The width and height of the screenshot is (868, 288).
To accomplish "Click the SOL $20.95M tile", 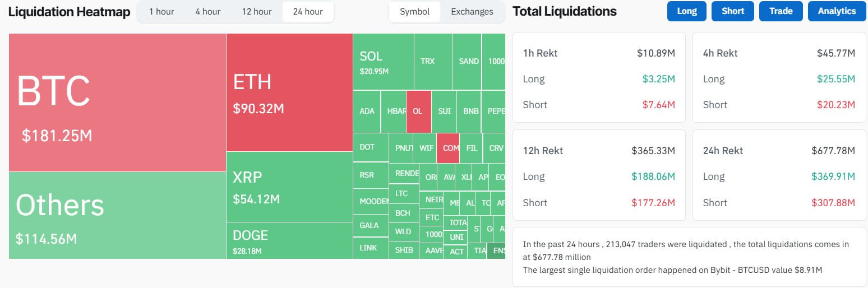I will point(384,62).
